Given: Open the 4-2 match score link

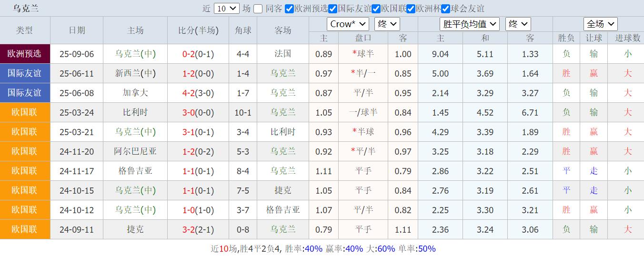Looking at the screenshot, I should [189, 93].
